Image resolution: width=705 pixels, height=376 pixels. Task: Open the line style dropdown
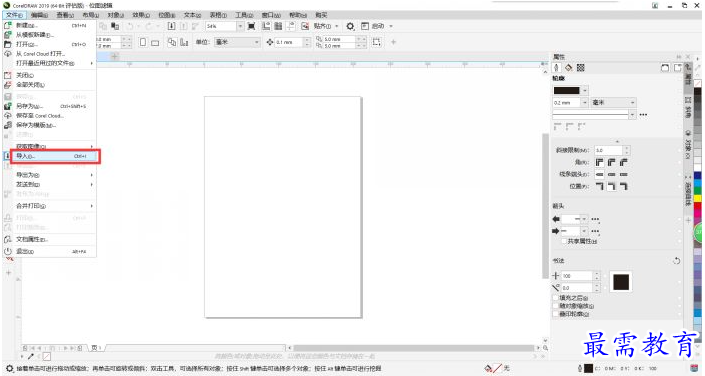632,115
